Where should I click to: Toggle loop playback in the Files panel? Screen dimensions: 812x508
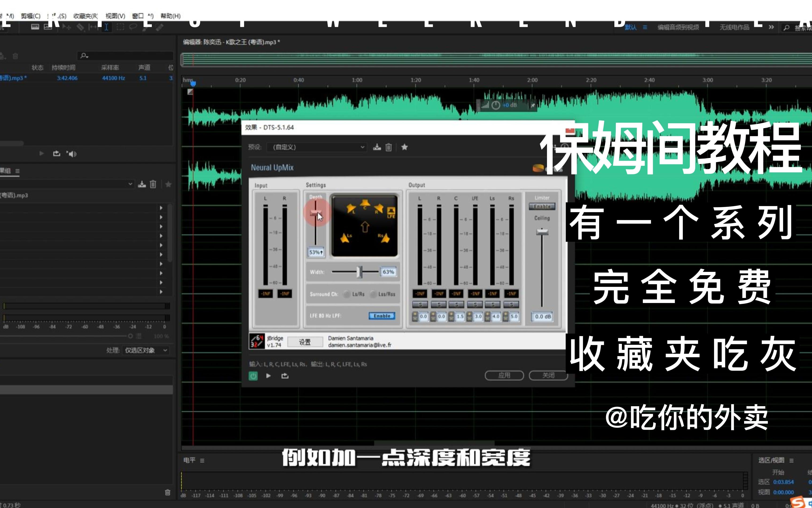(57, 154)
